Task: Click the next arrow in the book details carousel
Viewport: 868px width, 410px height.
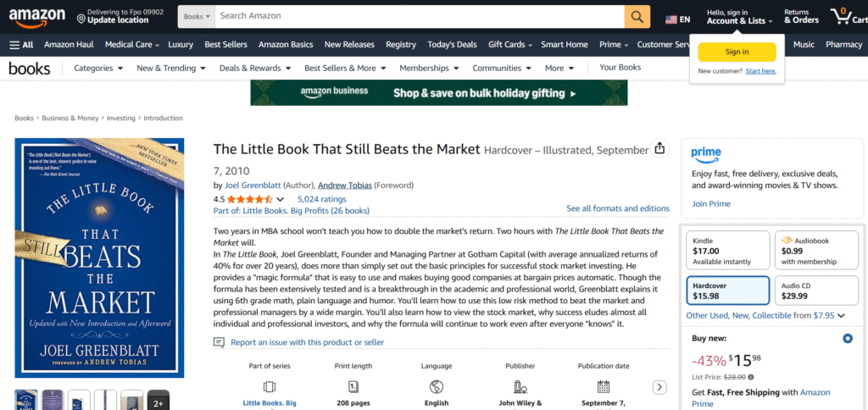Action: click(659, 387)
